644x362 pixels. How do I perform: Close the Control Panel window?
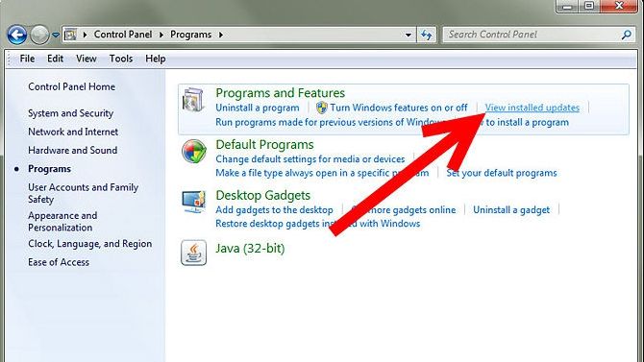click(619, 6)
